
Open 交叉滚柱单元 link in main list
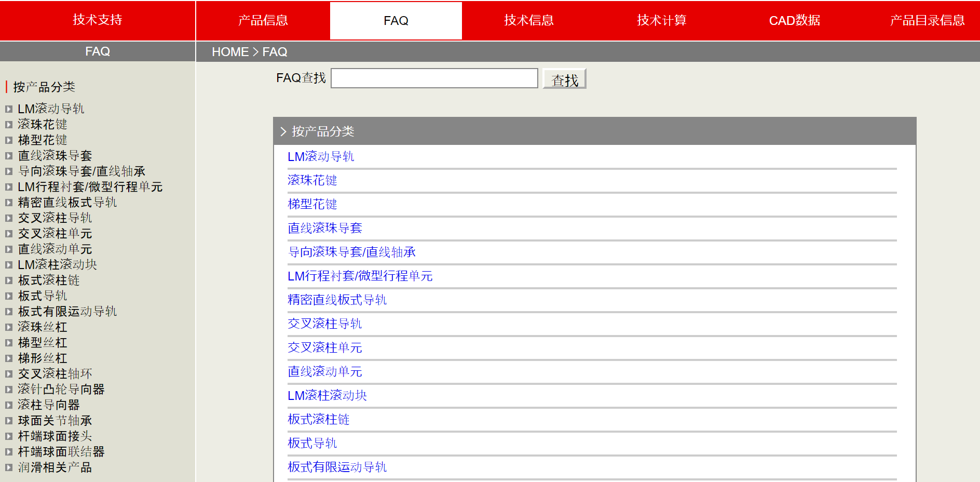[x=325, y=347]
